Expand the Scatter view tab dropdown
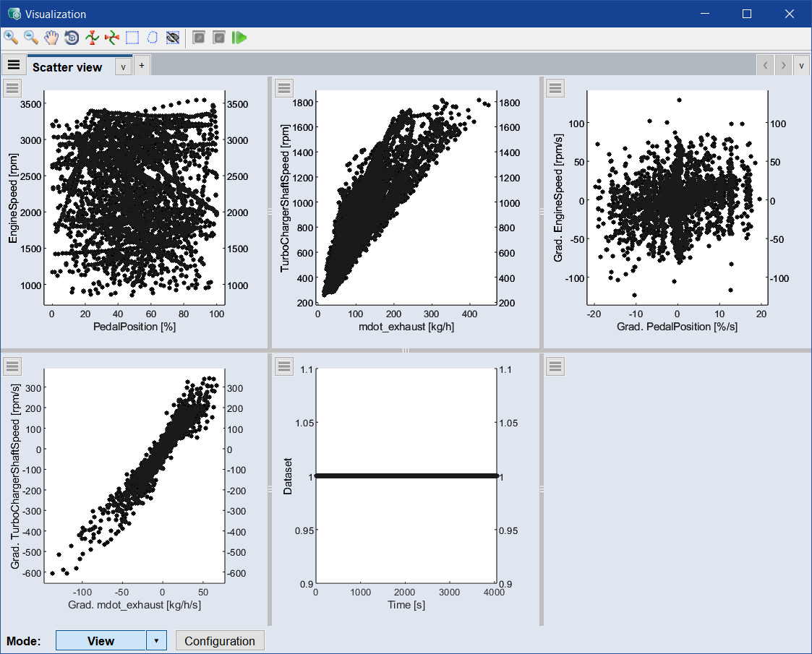Viewport: 812px width, 654px height. click(x=123, y=66)
